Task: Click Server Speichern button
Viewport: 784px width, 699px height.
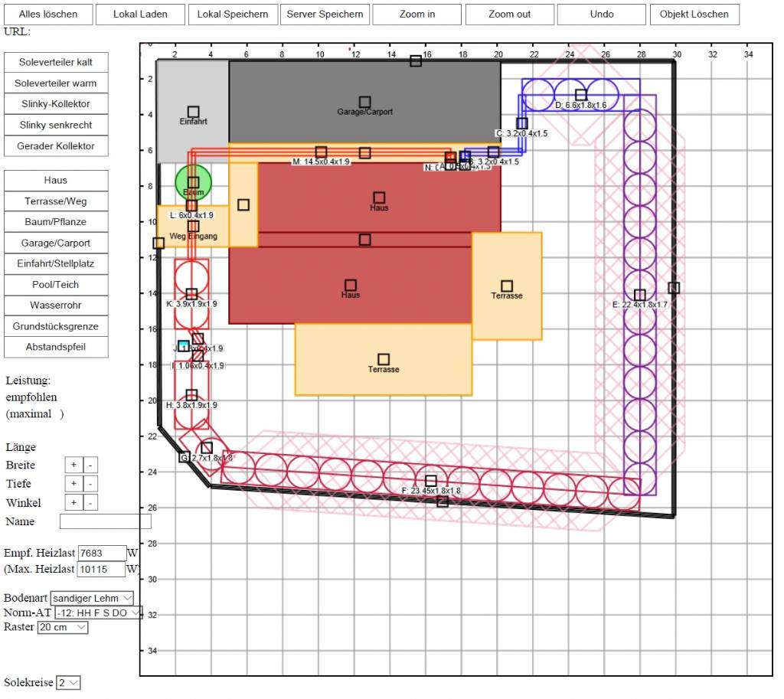Action: click(x=325, y=15)
